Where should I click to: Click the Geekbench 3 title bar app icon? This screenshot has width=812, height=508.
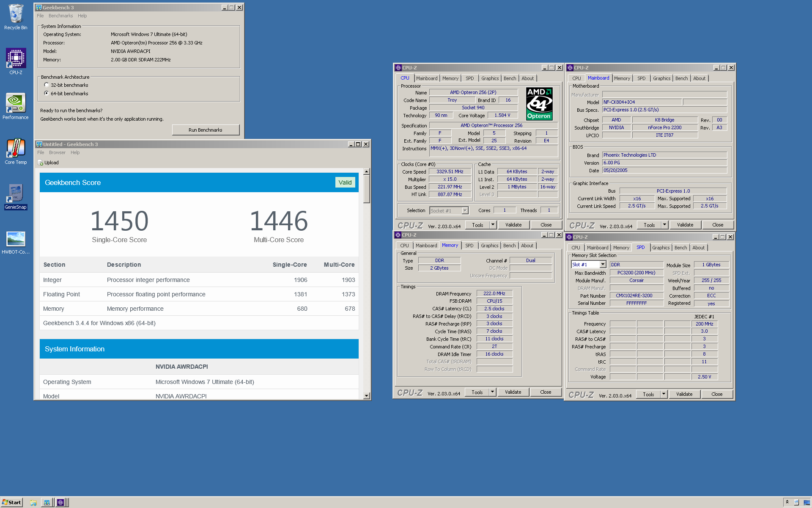[x=39, y=8]
